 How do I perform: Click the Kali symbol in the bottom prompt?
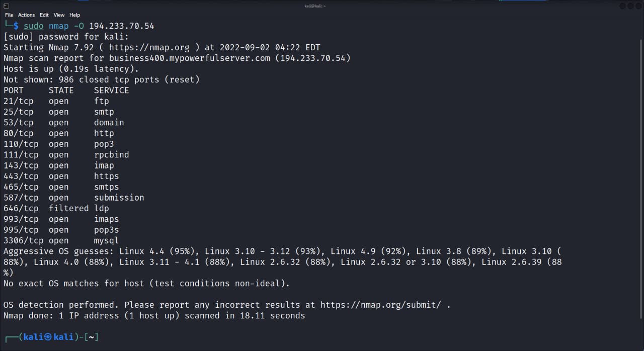(48, 337)
